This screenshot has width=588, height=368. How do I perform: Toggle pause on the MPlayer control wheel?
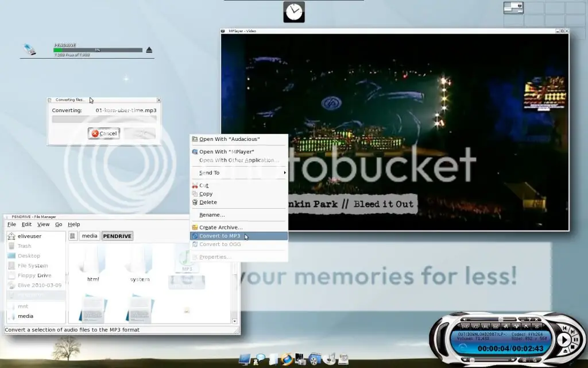coord(574,339)
